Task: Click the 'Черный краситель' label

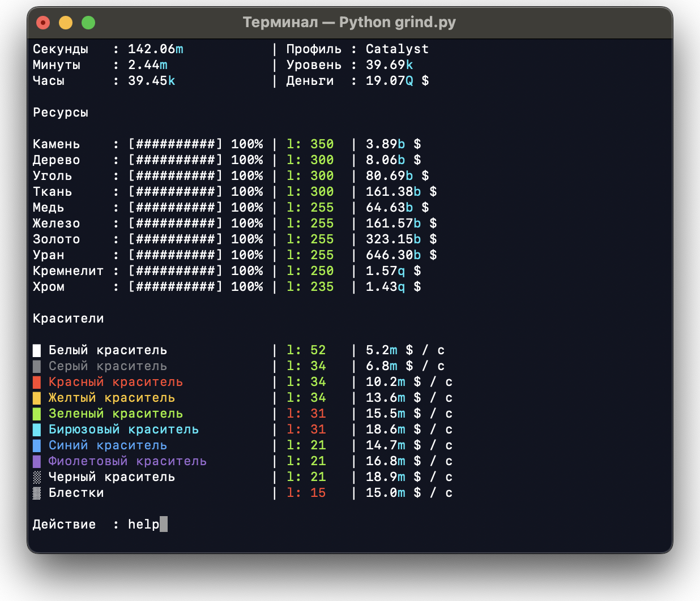Action: (112, 477)
